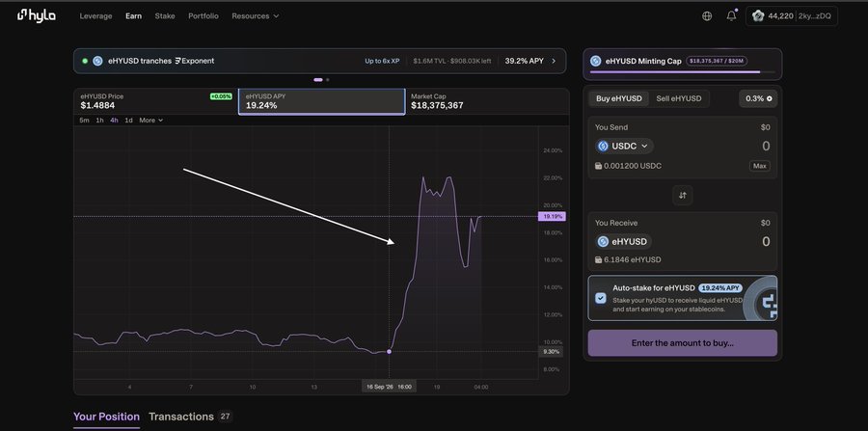The height and width of the screenshot is (431, 868).
Task: Select second banner carousel dot
Action: click(x=328, y=80)
